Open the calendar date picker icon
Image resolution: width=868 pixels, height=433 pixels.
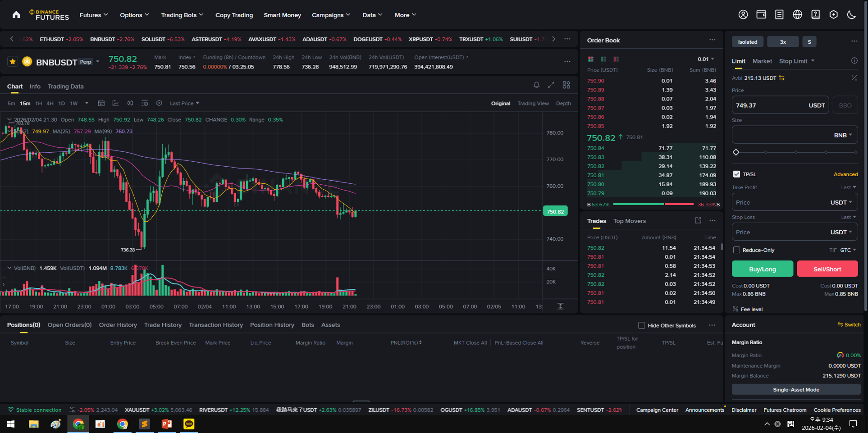click(x=101, y=103)
